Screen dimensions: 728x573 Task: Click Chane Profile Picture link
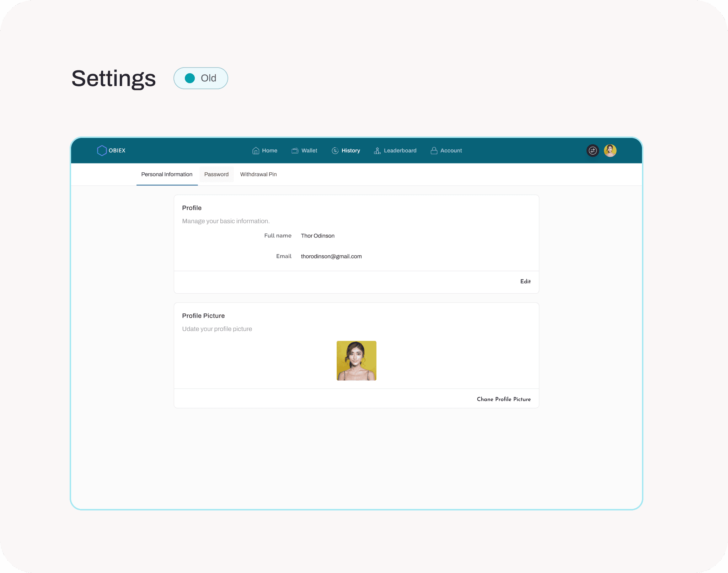pos(503,399)
